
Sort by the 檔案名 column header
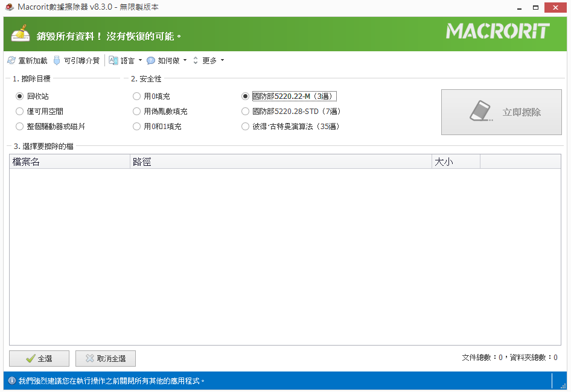(x=69, y=162)
